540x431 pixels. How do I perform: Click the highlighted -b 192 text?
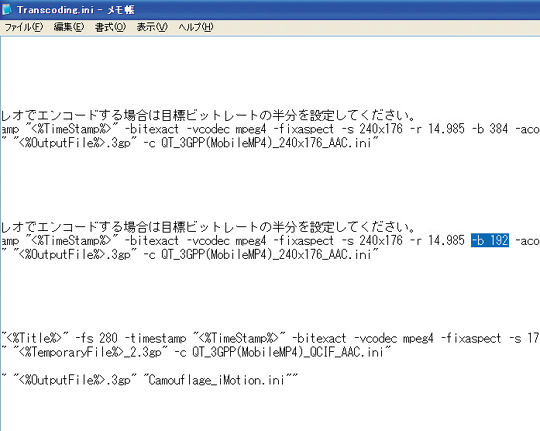490,240
